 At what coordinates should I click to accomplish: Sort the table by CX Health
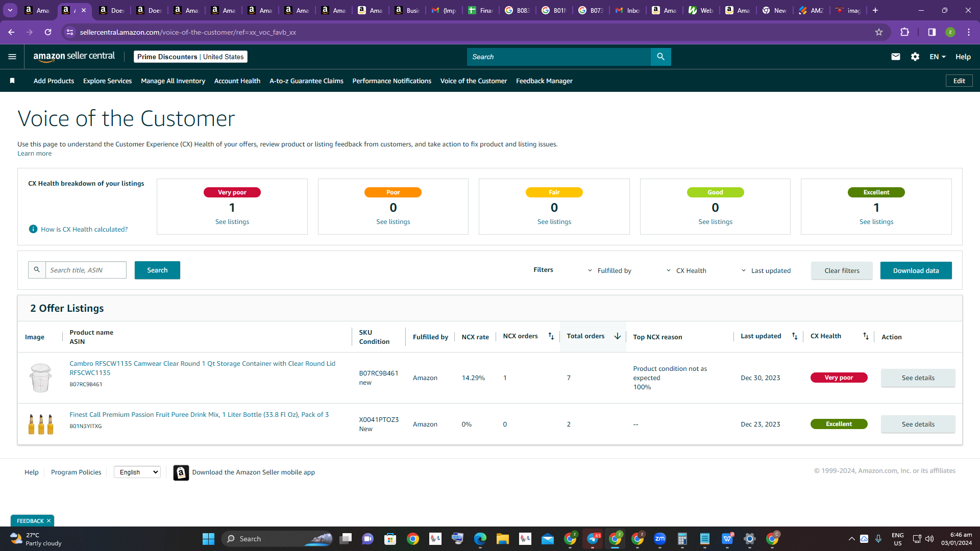click(x=866, y=336)
